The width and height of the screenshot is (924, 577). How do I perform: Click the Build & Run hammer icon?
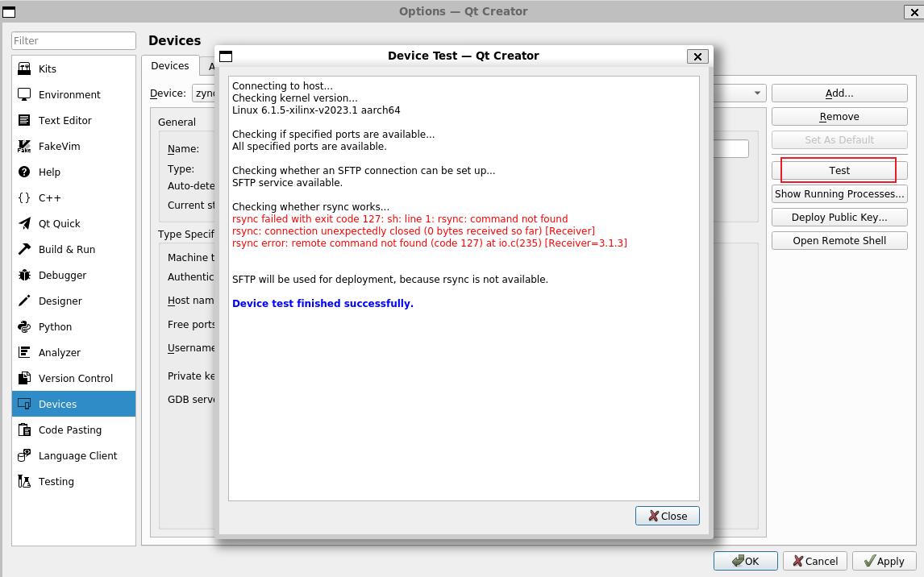coord(24,250)
